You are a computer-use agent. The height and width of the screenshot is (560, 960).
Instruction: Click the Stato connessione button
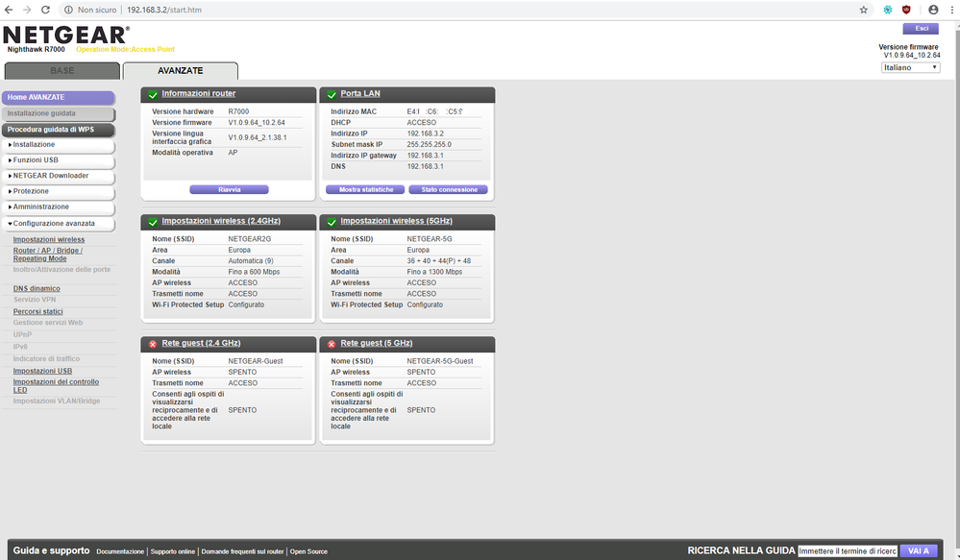(448, 190)
